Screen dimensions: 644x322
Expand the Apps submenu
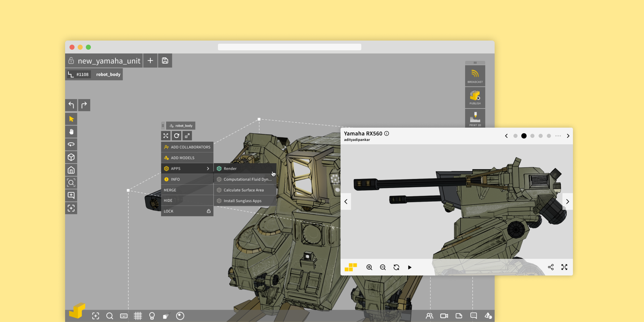coord(187,168)
